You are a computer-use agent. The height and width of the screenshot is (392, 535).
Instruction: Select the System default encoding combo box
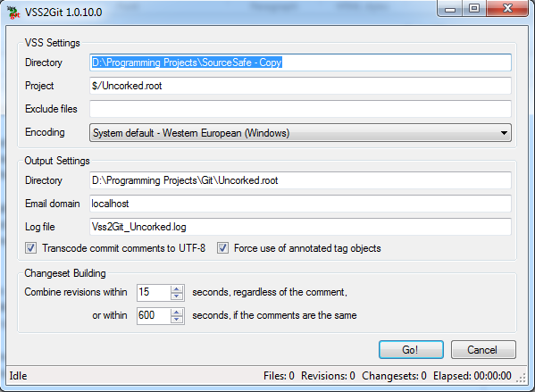(300, 133)
